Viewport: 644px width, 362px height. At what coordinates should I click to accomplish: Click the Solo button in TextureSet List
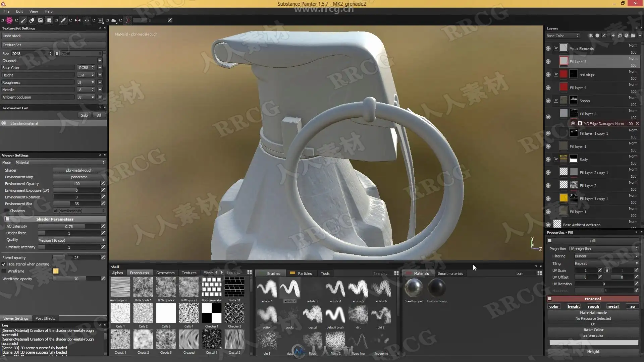84,115
